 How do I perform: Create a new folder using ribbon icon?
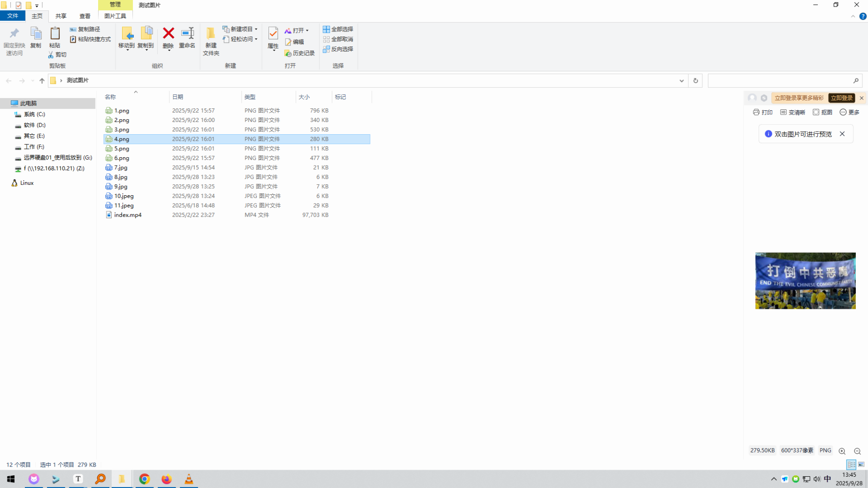coord(211,34)
